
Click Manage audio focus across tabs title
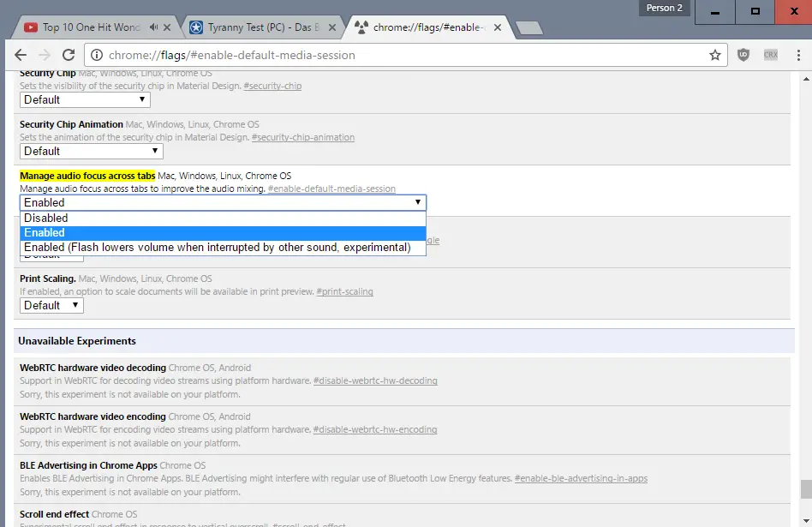[87, 176]
